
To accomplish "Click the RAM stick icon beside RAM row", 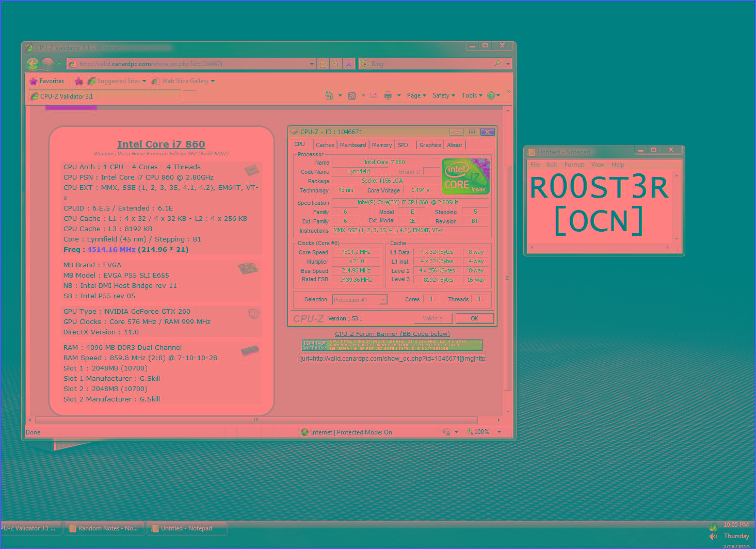I will [250, 350].
